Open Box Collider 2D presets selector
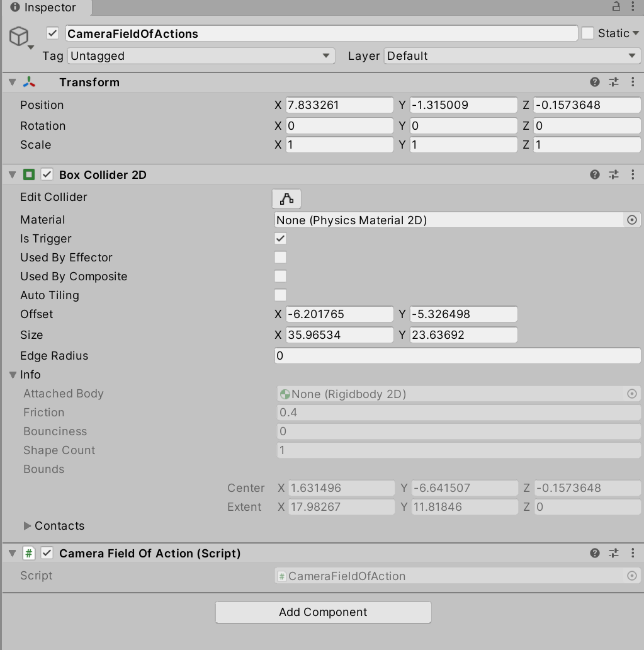The height and width of the screenshot is (650, 644). pos(614,174)
